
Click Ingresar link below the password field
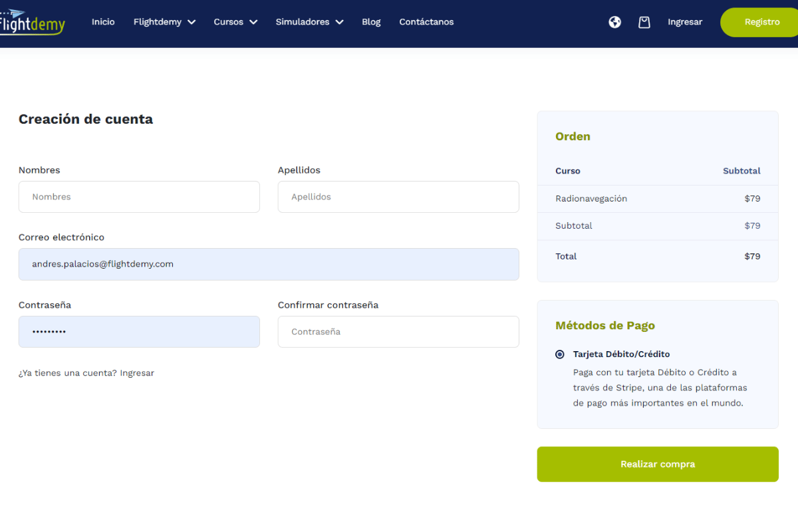click(137, 373)
